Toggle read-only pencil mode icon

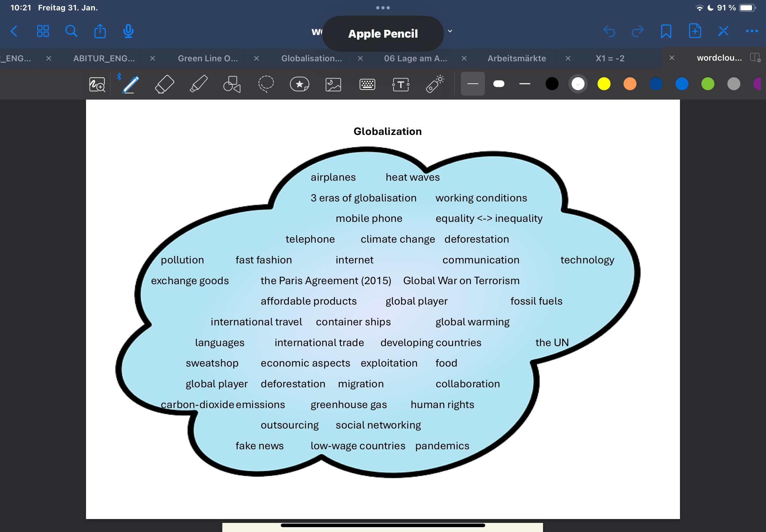pos(723,31)
